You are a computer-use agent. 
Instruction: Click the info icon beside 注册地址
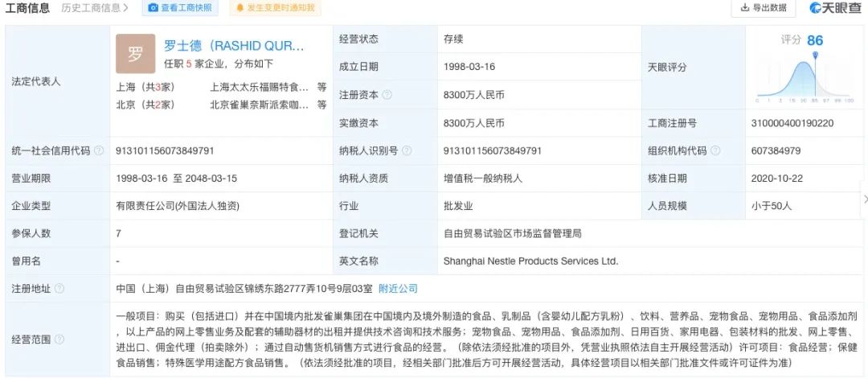point(59,288)
